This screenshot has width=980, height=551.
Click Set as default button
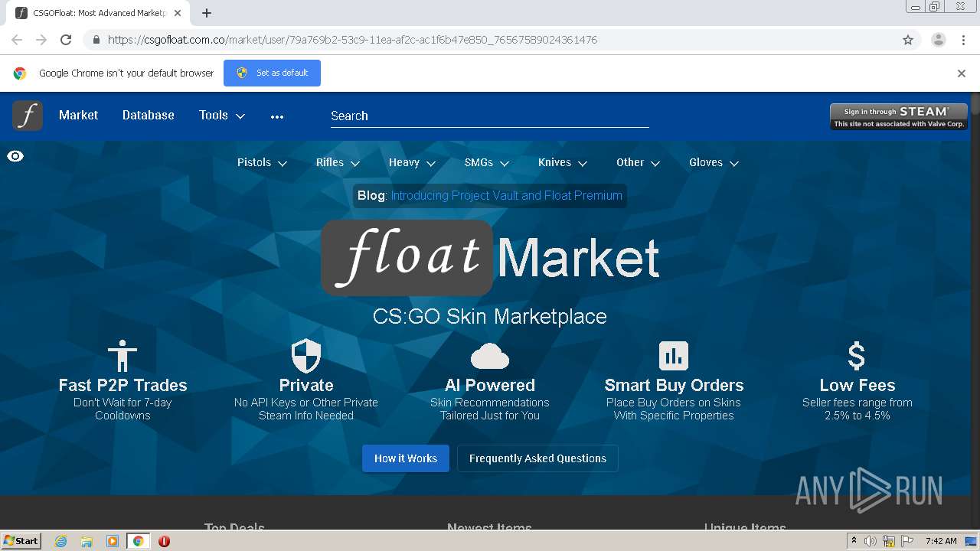[x=272, y=73]
